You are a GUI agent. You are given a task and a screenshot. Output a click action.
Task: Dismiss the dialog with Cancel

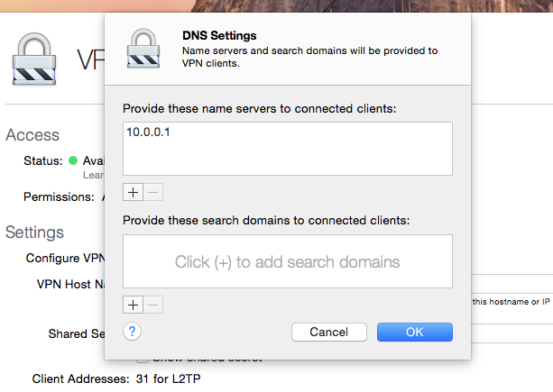[x=328, y=332]
